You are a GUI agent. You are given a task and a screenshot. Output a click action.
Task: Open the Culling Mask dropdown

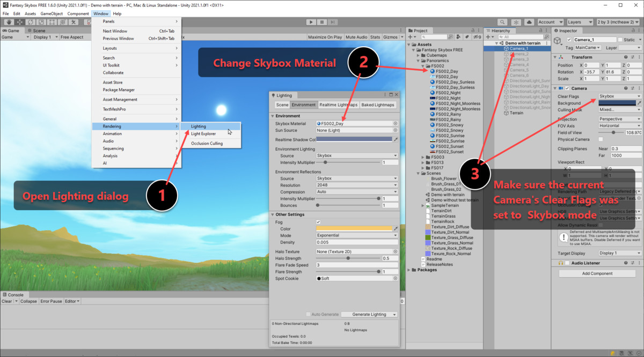pos(619,109)
